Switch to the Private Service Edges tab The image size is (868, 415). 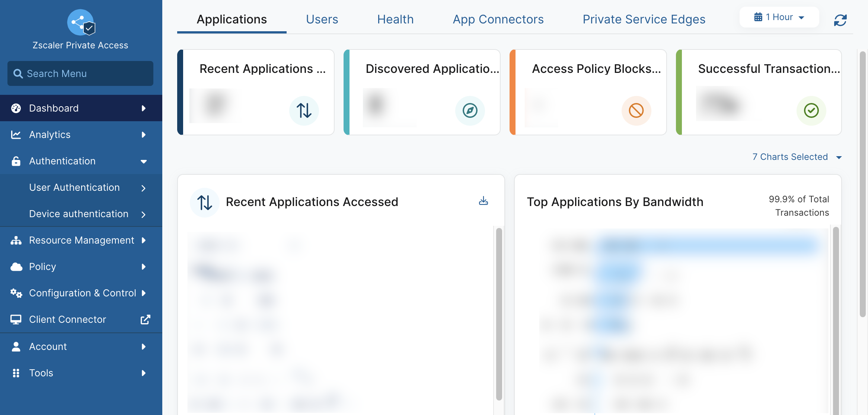pyautogui.click(x=644, y=19)
